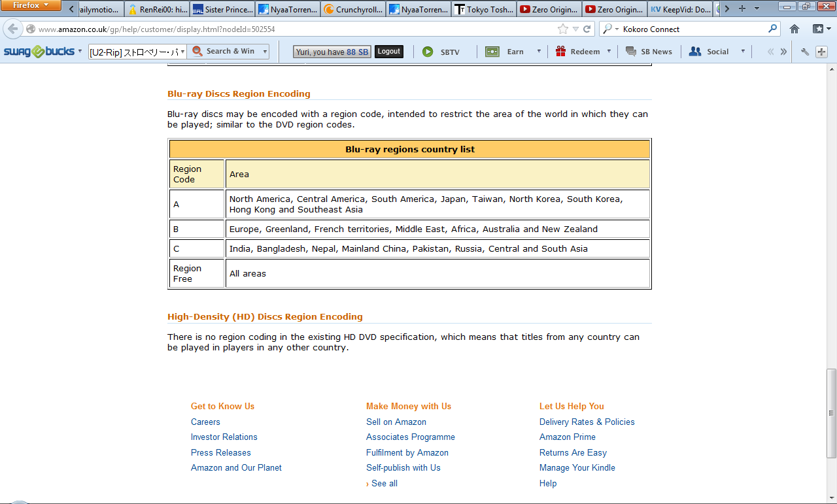Reload the current page
Screen dimensions: 837x504
coord(587,29)
